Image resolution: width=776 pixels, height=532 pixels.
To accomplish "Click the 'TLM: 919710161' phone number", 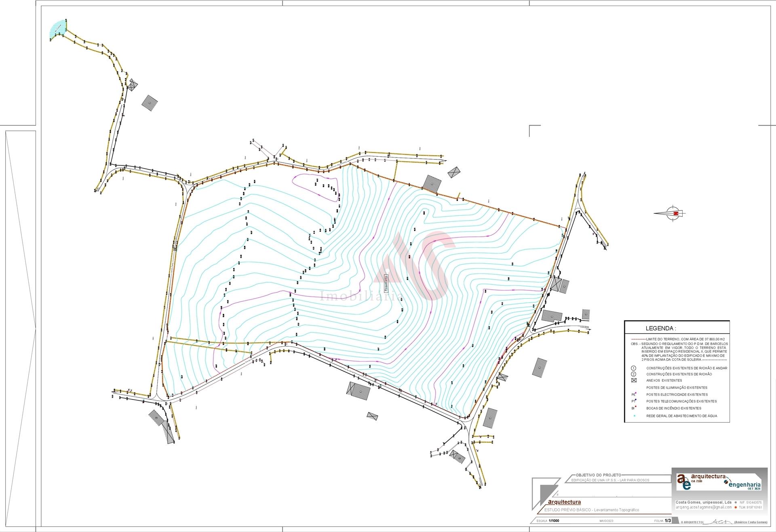I will (x=750, y=507).
